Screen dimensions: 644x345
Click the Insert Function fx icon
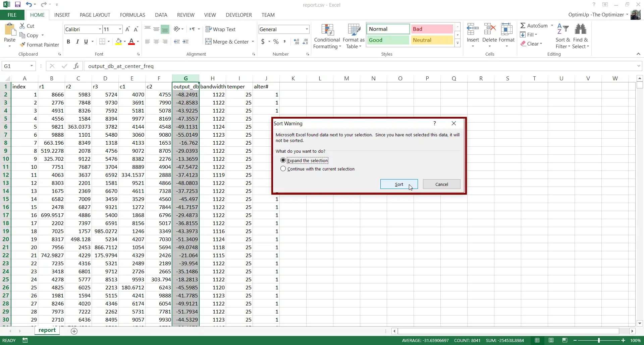click(x=76, y=66)
